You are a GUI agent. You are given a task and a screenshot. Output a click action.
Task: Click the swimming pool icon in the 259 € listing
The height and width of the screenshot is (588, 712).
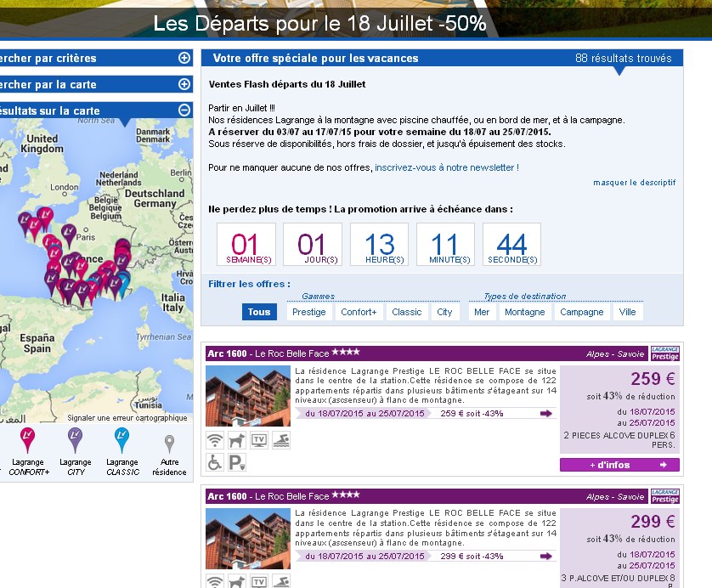(x=281, y=440)
